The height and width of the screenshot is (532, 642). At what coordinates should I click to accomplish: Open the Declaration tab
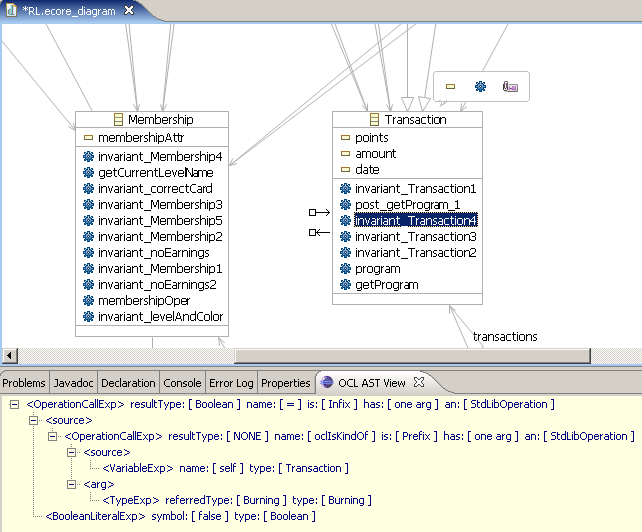click(x=128, y=383)
